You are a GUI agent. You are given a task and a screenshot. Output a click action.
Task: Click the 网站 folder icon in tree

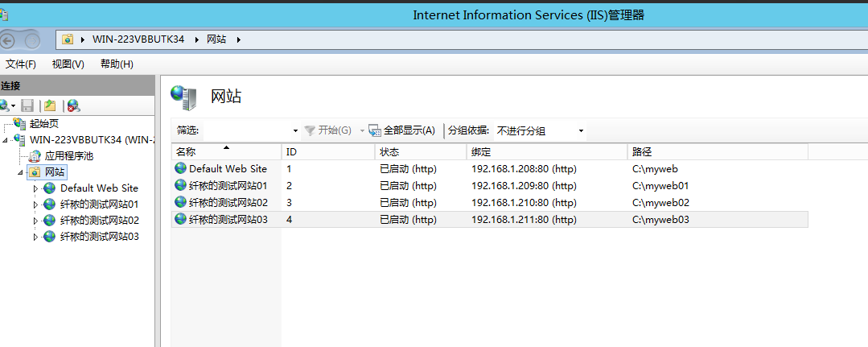click(x=35, y=172)
